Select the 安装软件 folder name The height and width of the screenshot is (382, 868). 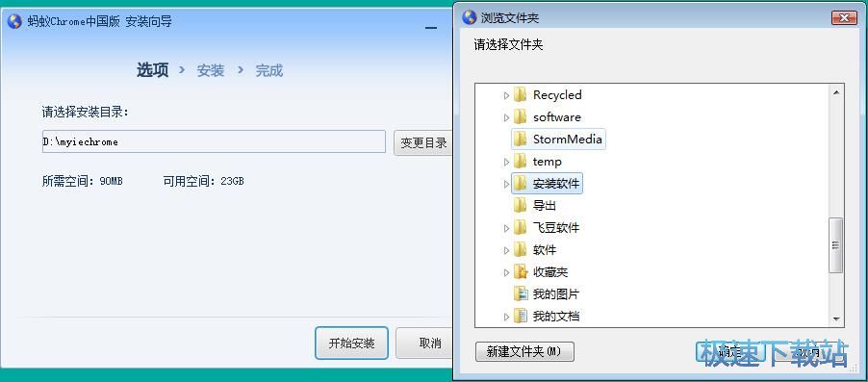(556, 183)
